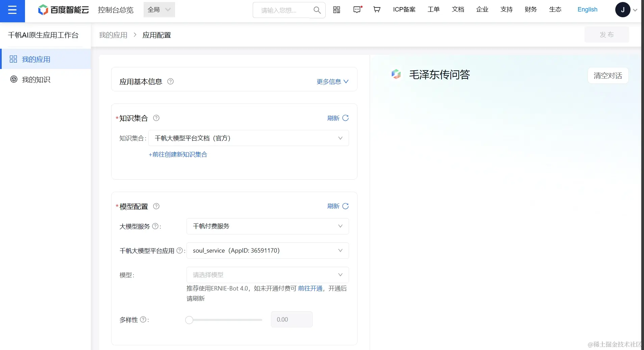Open the soul_service application dropdown
This screenshot has width=644, height=350.
coord(268,251)
